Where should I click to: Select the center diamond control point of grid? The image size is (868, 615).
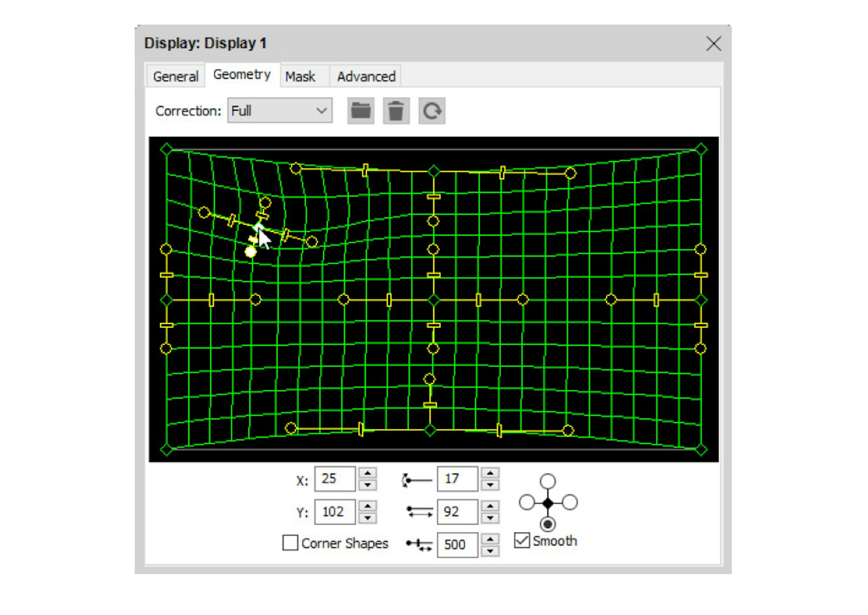pyautogui.click(x=434, y=300)
